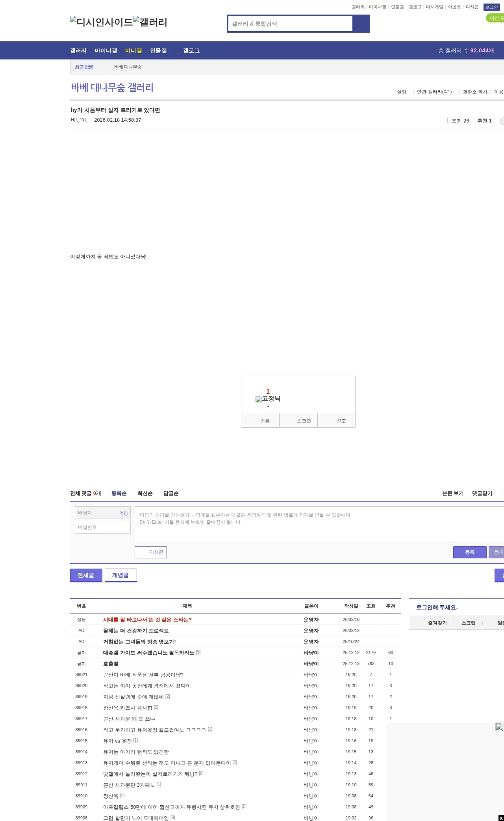Viewport: 504px width, 821px height.
Task: Open 마이너갤 in the top utility links
Action: click(377, 7)
